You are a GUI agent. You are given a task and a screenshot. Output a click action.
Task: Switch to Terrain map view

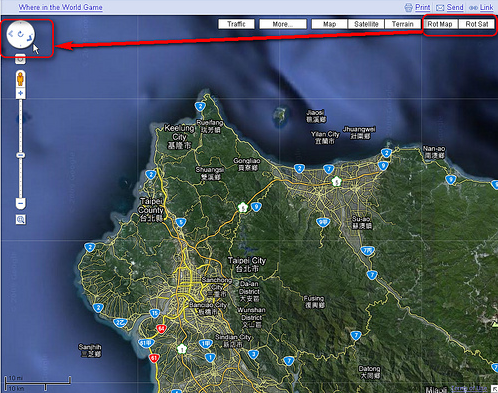pos(402,24)
